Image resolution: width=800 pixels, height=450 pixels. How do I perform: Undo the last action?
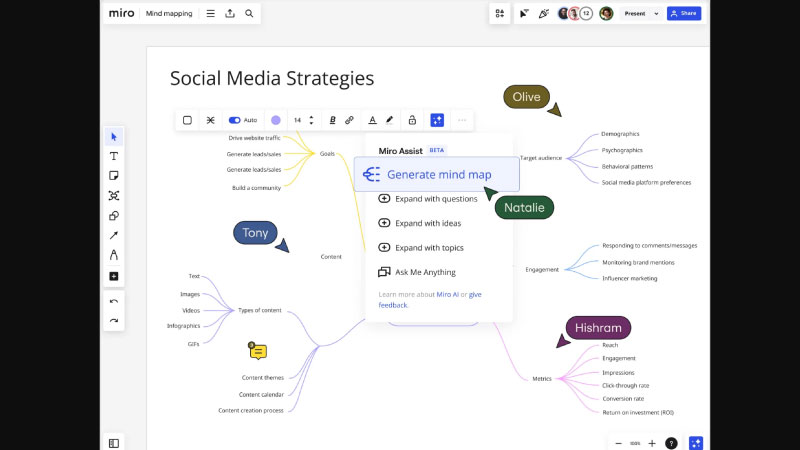114,302
